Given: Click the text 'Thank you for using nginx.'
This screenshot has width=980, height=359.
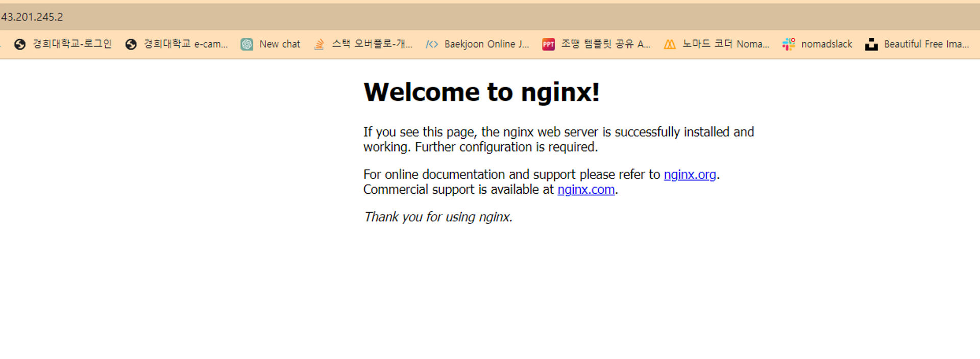Looking at the screenshot, I should [438, 217].
